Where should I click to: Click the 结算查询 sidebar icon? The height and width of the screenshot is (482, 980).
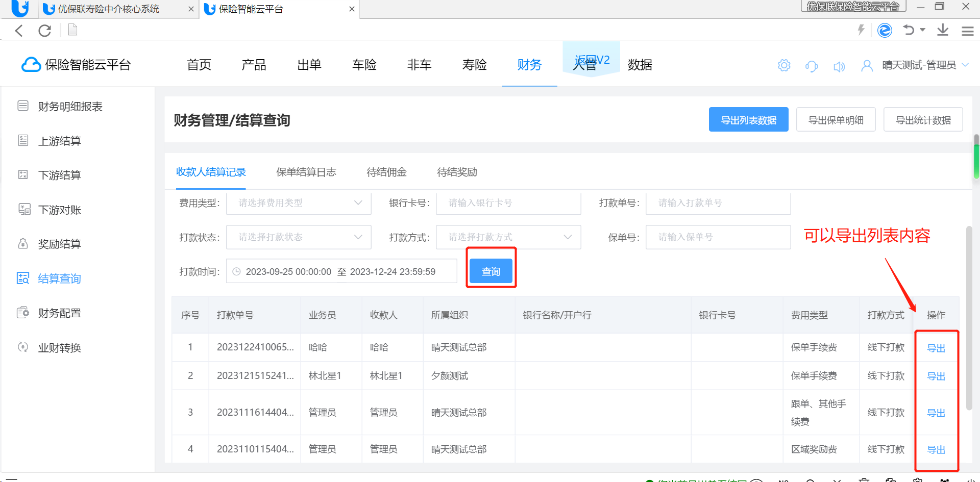[23, 278]
